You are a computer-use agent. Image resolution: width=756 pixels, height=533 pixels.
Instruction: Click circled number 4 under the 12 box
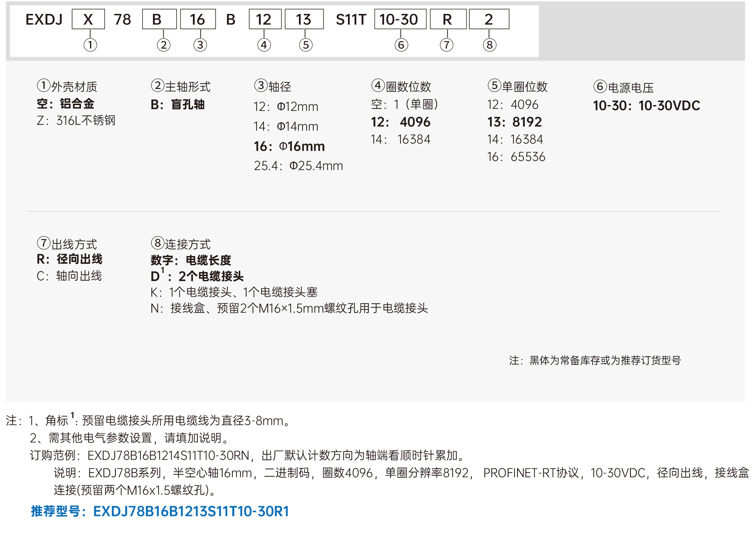(264, 45)
